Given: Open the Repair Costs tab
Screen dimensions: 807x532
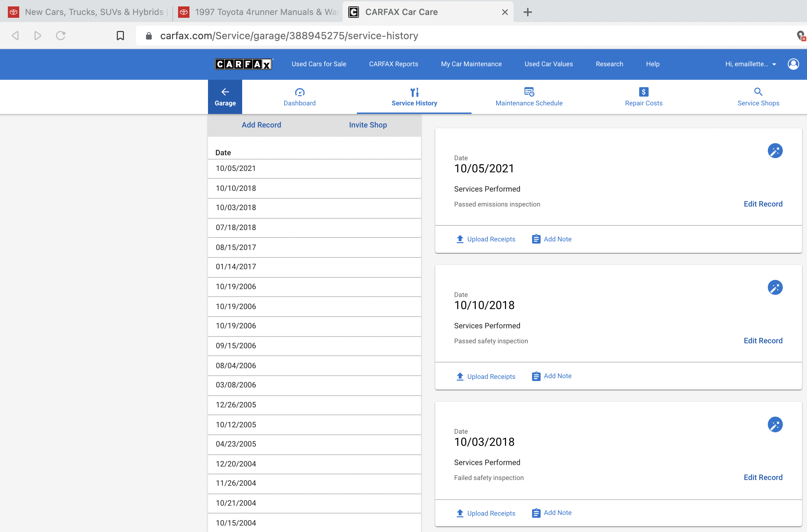Looking at the screenshot, I should pyautogui.click(x=644, y=97).
